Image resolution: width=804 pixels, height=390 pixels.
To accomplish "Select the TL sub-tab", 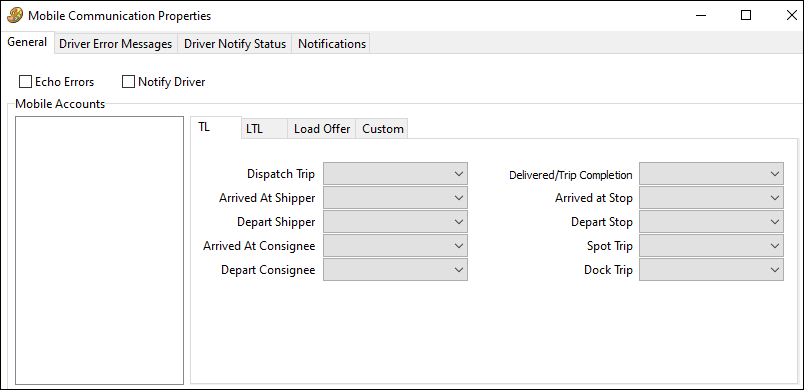I will tap(215, 128).
